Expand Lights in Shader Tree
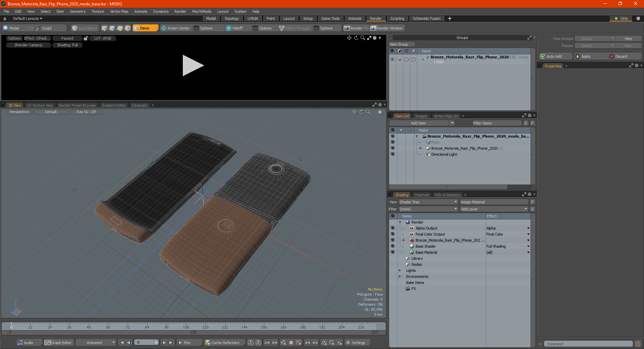Viewport: 644px width, 349px height. tap(400, 270)
